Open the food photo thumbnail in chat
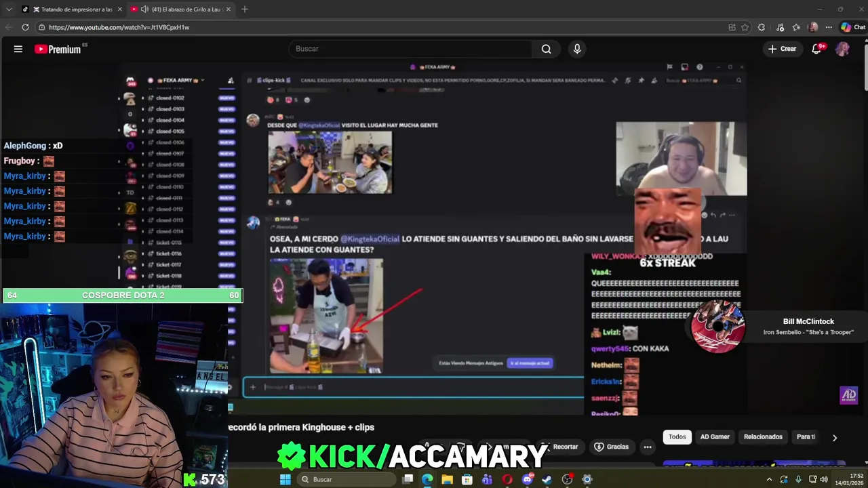The width and height of the screenshot is (868, 488). click(x=330, y=162)
